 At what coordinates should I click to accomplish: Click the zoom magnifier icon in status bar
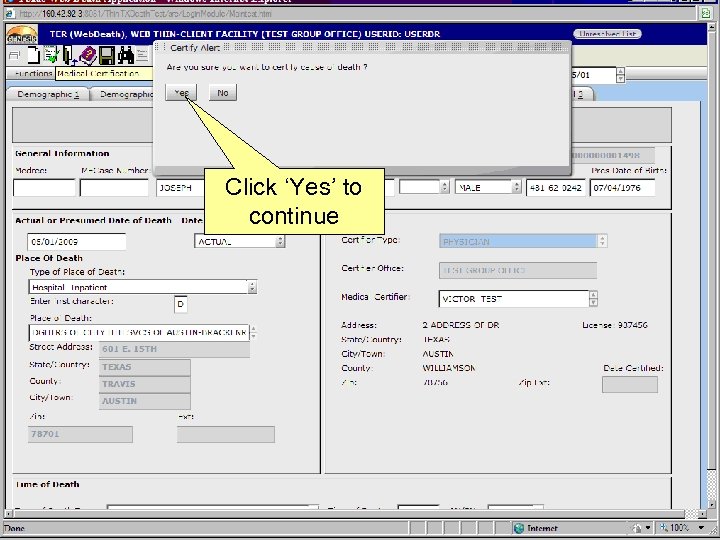(x=664, y=528)
